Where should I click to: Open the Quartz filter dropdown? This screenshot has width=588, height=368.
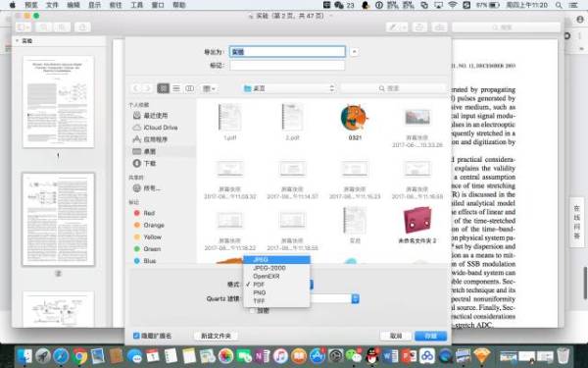(355, 298)
